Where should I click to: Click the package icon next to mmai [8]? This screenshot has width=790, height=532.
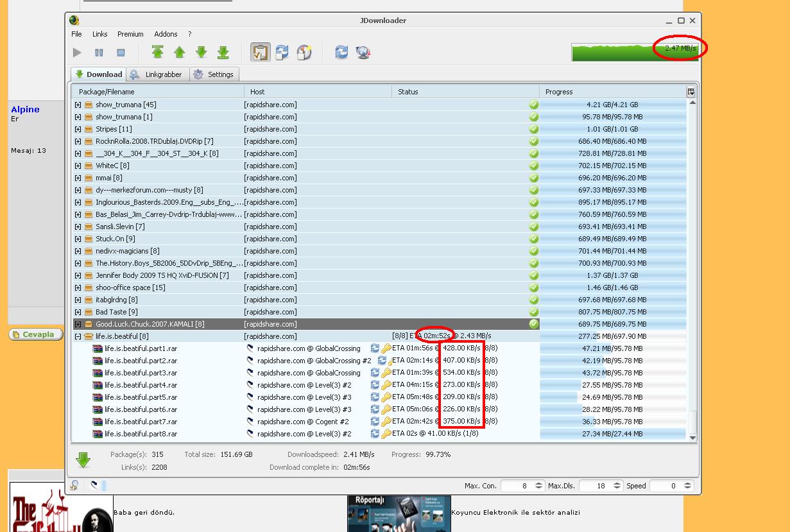89,178
